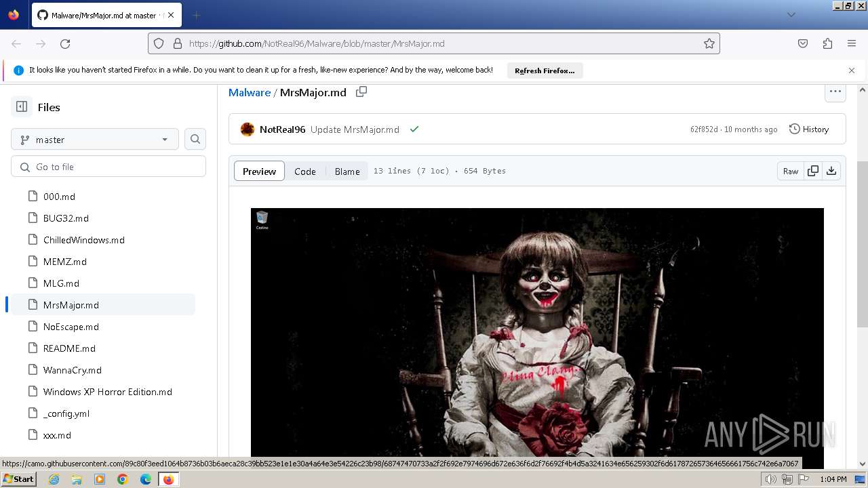This screenshot has height=488, width=868.
Task: Click NotReal96 avatar image
Action: [x=248, y=129]
